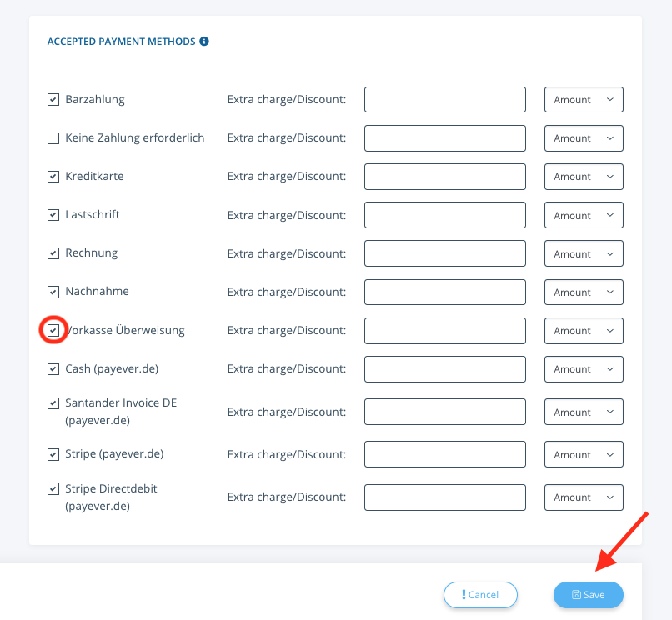This screenshot has width=672, height=620.
Task: Click the Save button
Action: [x=589, y=595]
